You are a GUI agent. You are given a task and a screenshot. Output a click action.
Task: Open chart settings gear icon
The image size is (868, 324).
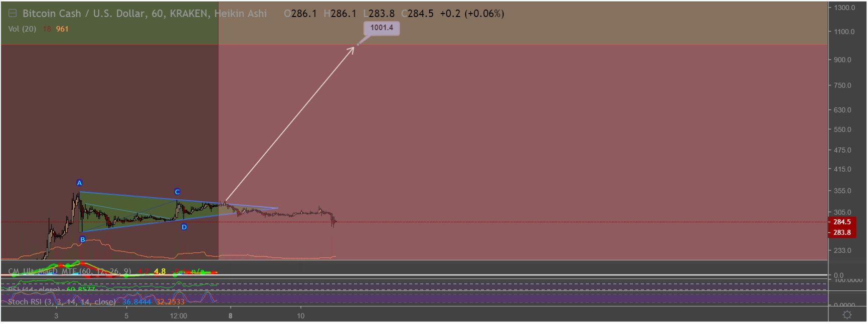(x=847, y=314)
